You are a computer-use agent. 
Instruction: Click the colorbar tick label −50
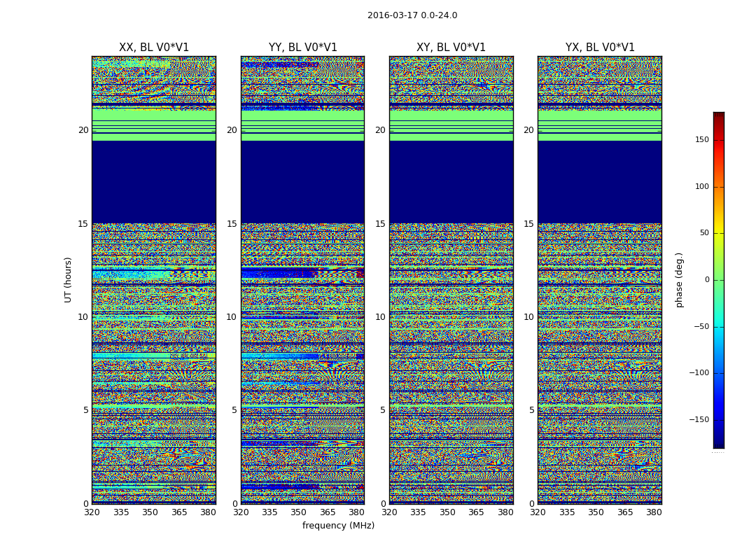tap(701, 326)
